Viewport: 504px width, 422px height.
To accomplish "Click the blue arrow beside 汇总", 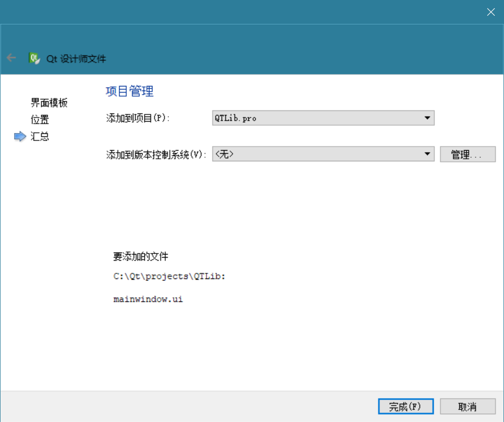I will coord(20,136).
